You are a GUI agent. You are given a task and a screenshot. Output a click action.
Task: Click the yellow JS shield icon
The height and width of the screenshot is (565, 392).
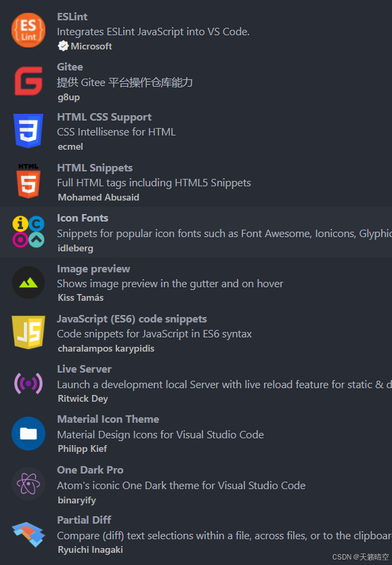click(x=28, y=332)
